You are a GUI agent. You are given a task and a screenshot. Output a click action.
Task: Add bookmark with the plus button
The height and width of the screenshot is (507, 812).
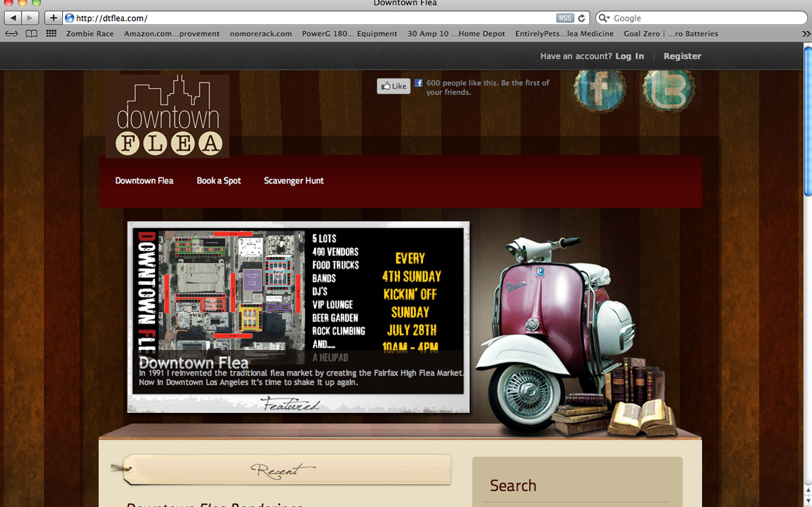(x=54, y=18)
